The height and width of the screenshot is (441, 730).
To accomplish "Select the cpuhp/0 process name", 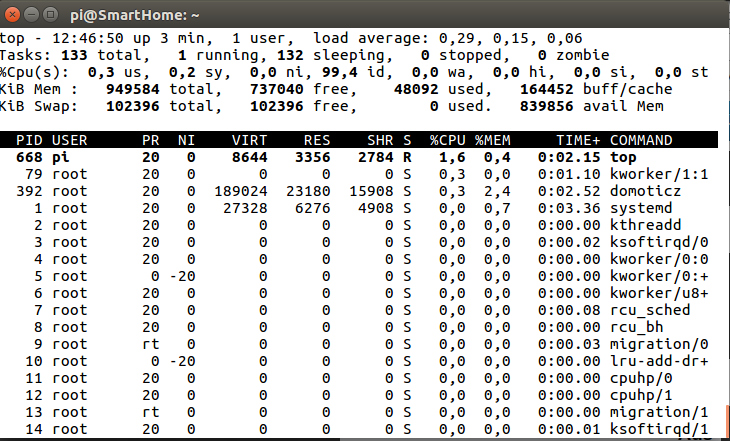I will click(x=641, y=378).
